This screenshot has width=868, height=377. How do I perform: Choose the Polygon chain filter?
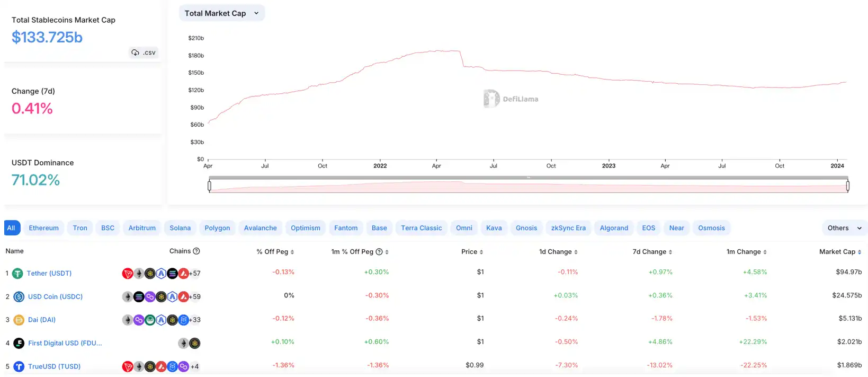[217, 228]
